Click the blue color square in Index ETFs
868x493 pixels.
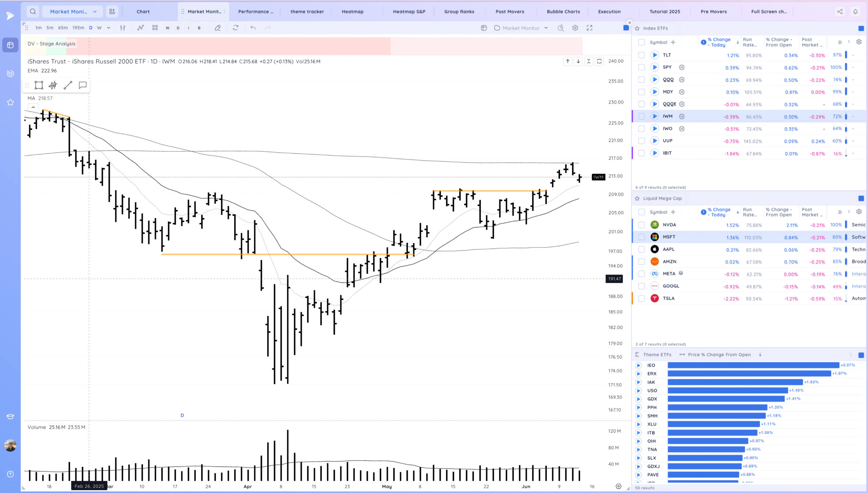click(x=861, y=28)
